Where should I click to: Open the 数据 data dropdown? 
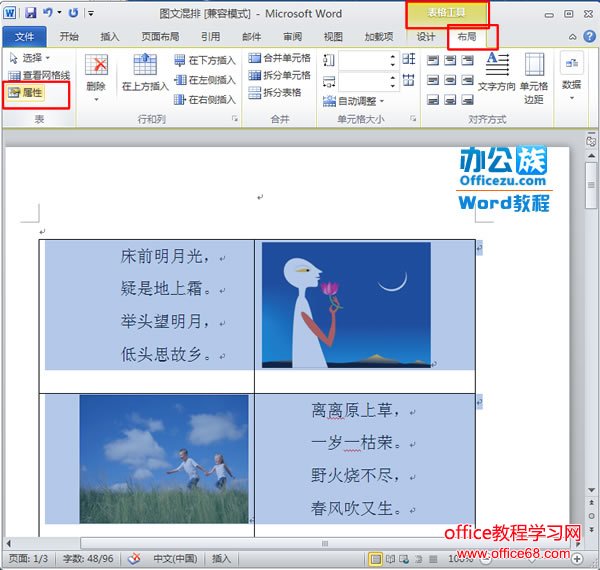pos(572,77)
